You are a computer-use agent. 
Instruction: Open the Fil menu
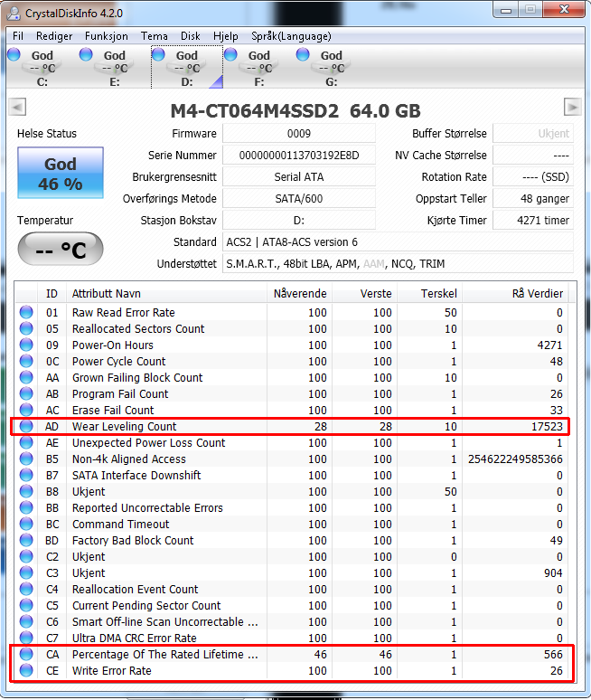(x=18, y=36)
